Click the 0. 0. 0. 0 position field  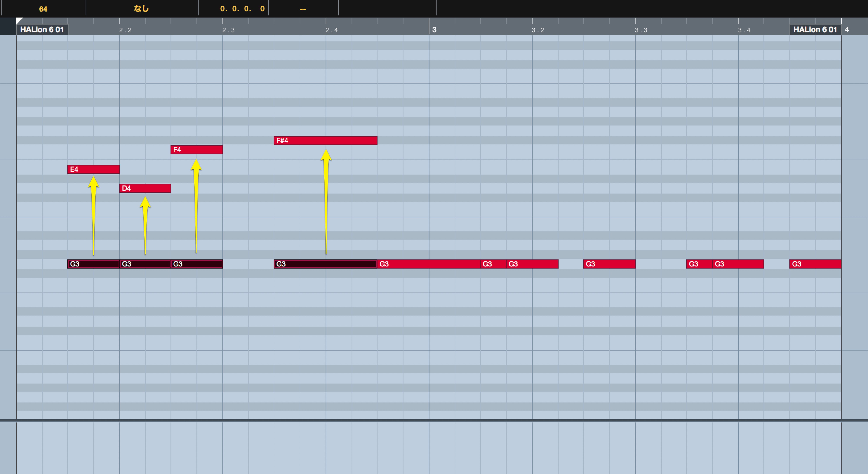242,9
